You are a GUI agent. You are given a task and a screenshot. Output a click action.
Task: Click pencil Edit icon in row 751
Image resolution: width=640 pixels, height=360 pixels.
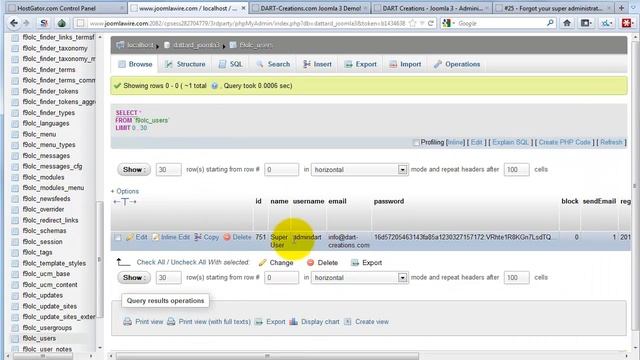[130, 237]
